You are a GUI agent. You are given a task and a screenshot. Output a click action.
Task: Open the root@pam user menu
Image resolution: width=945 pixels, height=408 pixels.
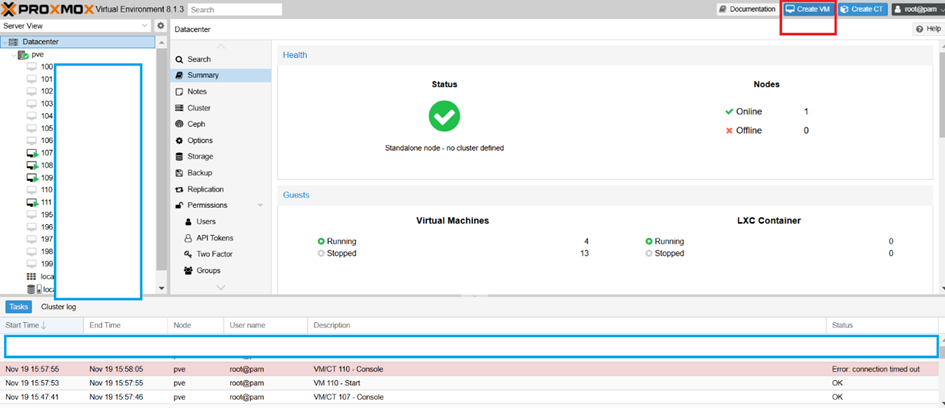tap(918, 9)
